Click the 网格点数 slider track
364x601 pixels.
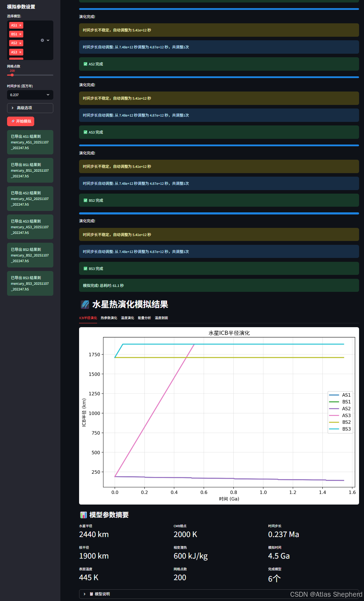30,75
